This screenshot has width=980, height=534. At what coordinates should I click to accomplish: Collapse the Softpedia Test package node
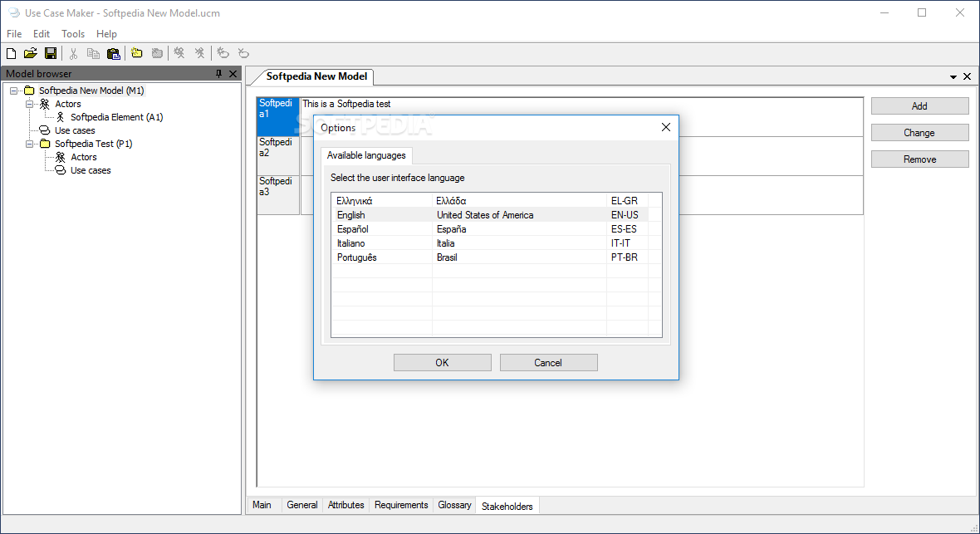pyautogui.click(x=29, y=144)
